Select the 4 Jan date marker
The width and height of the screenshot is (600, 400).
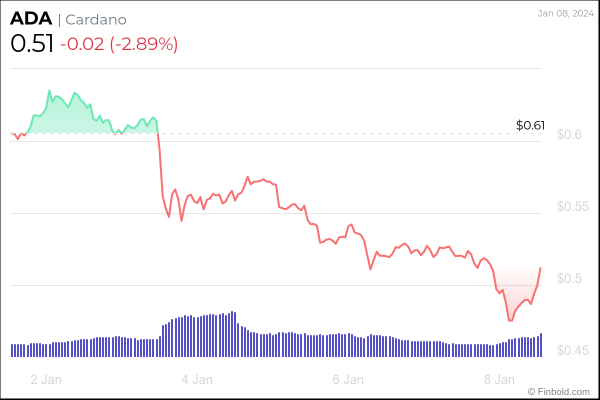coord(197,379)
